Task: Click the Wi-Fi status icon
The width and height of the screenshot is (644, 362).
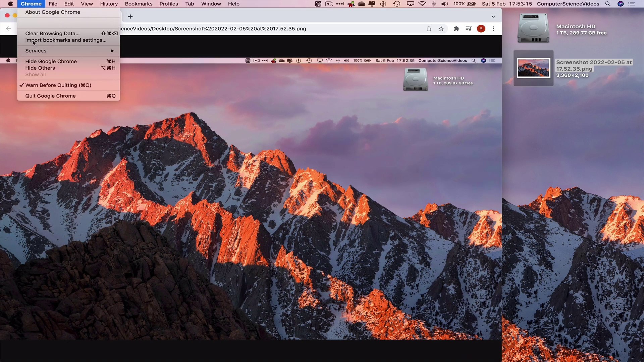Action: coord(422,4)
